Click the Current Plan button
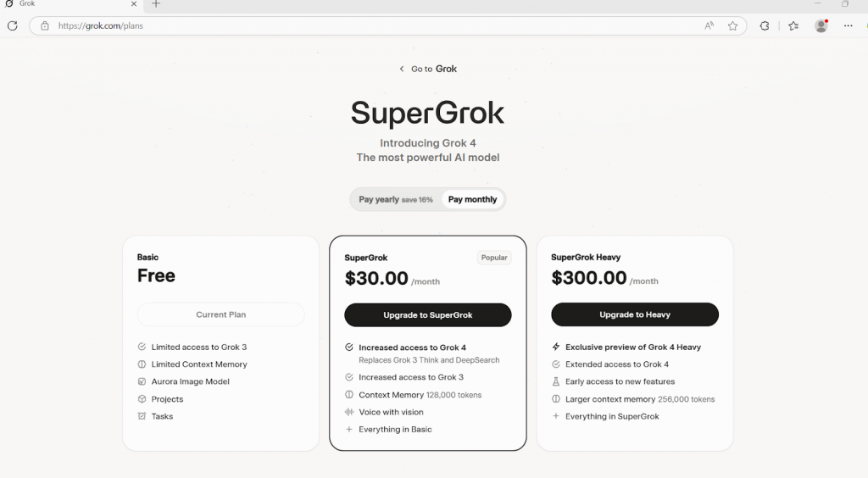 pyautogui.click(x=220, y=314)
